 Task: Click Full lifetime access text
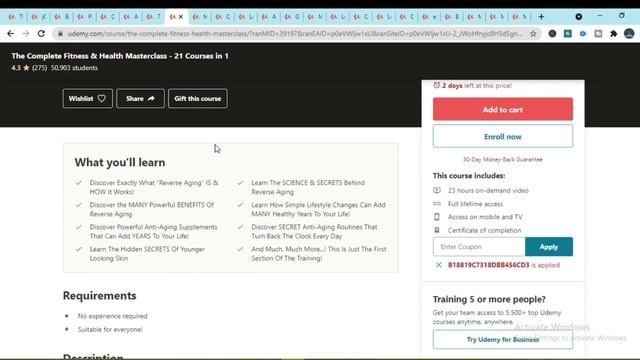[476, 204]
